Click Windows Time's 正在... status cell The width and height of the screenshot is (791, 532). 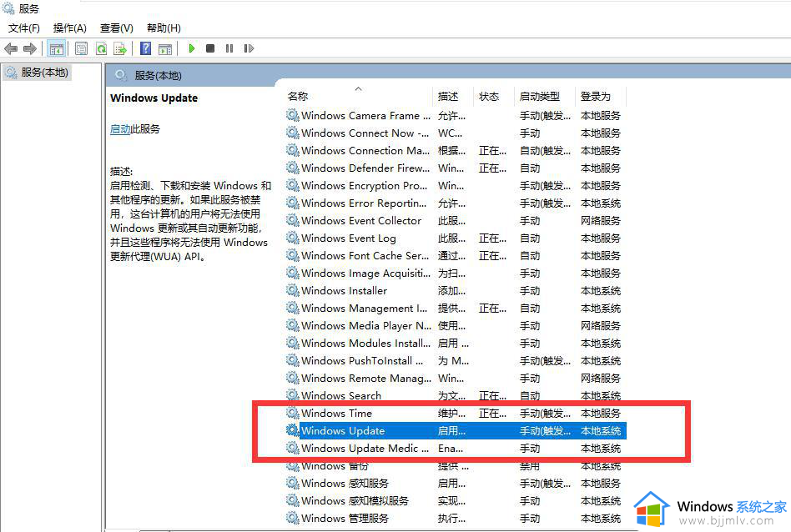pos(492,414)
